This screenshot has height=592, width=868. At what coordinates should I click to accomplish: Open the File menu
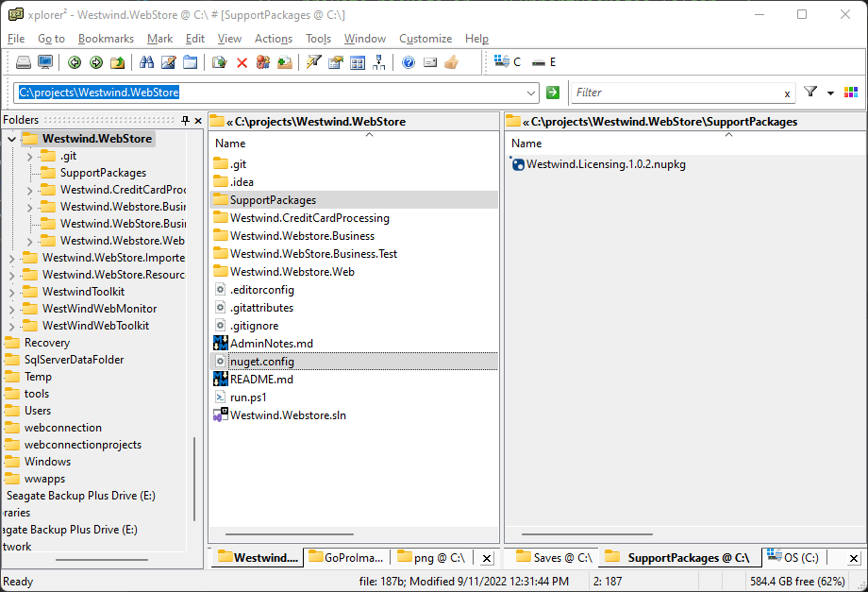tap(16, 39)
